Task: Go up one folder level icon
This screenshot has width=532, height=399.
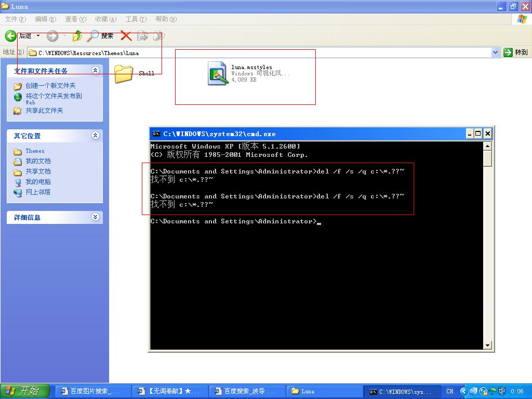Action: [x=77, y=36]
